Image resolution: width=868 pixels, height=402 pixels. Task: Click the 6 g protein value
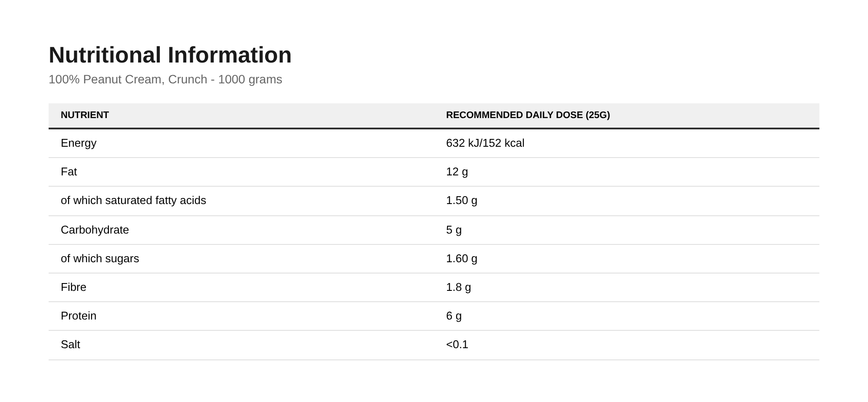454,316
